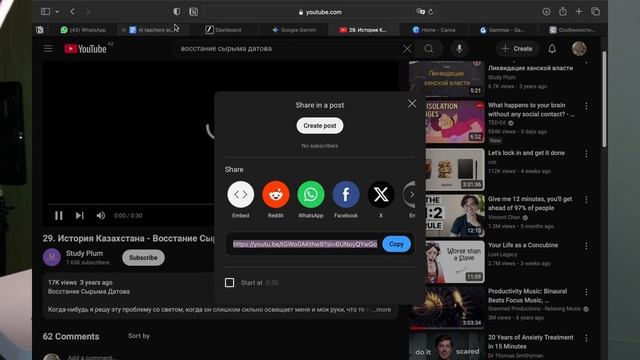Open Productivity Music Binaural Beats thumbnail
Viewport: 640px width, 360px height.
tap(447, 308)
